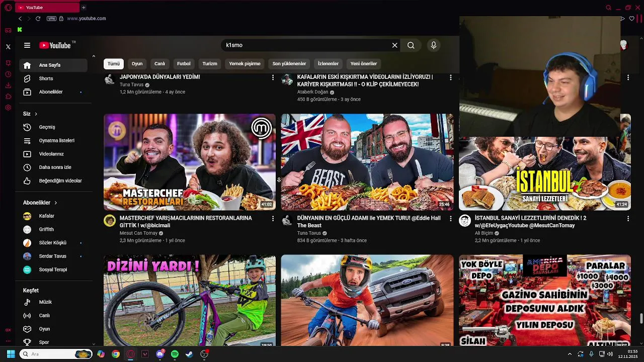The height and width of the screenshot is (362, 644).
Task: Select the Futbol filter chip
Action: pos(184,64)
